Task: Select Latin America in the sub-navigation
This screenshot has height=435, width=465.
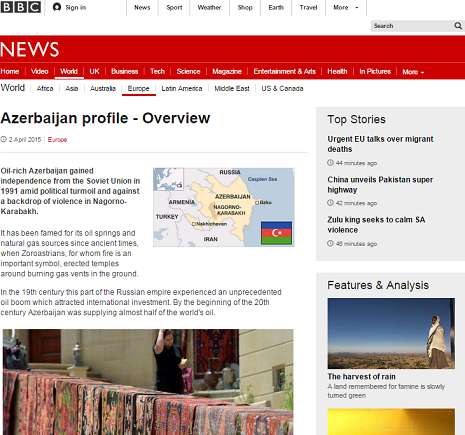Action: pyautogui.click(x=182, y=89)
